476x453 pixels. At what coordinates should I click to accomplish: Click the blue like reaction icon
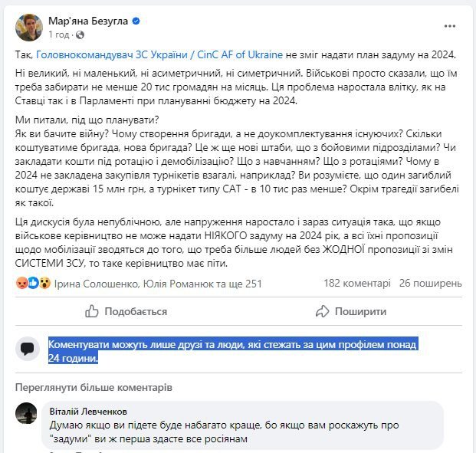tap(34, 283)
